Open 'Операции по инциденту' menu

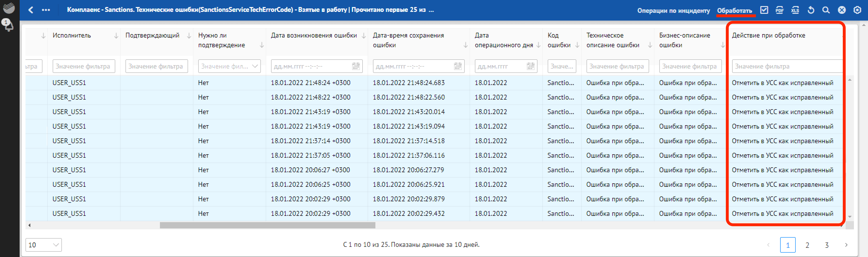tap(673, 10)
